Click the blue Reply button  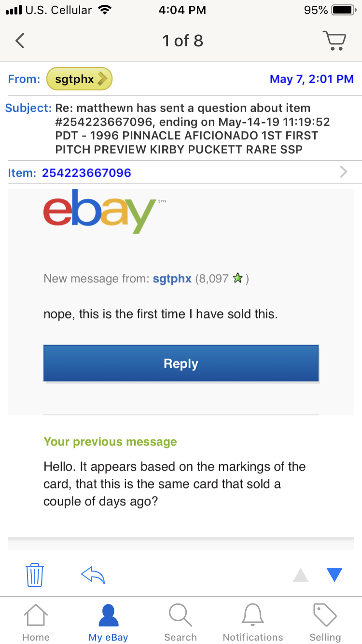(x=181, y=364)
